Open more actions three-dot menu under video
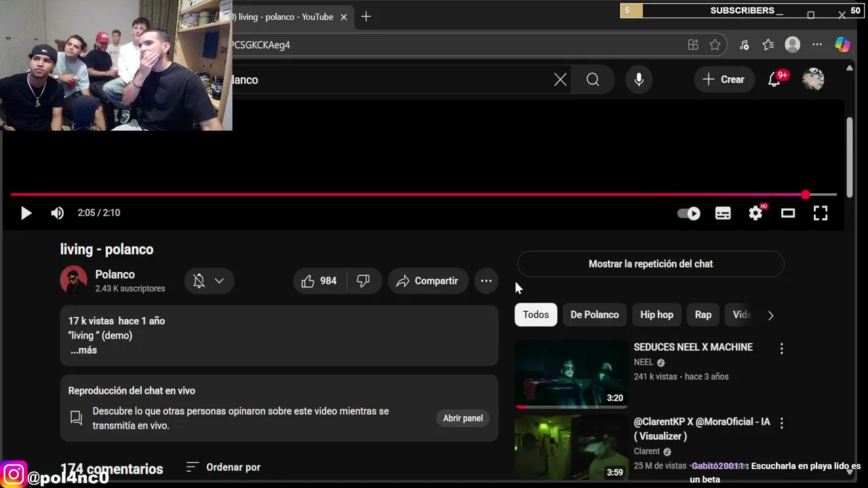 point(486,281)
